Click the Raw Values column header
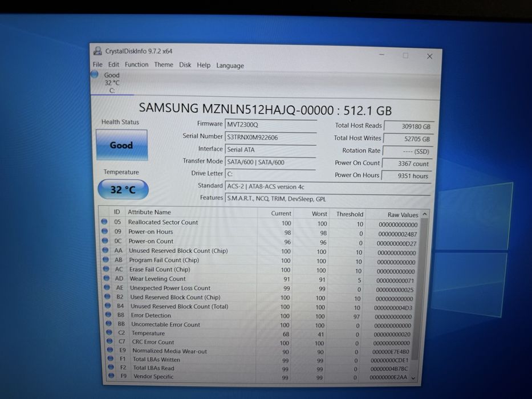The image size is (532, 399). 393,215
